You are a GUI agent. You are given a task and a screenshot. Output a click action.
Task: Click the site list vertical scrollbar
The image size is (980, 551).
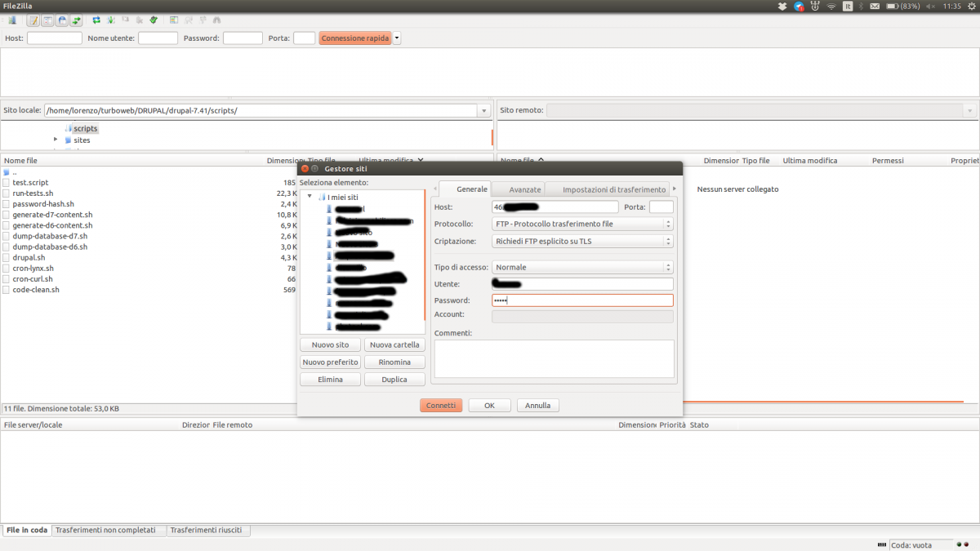click(x=425, y=261)
